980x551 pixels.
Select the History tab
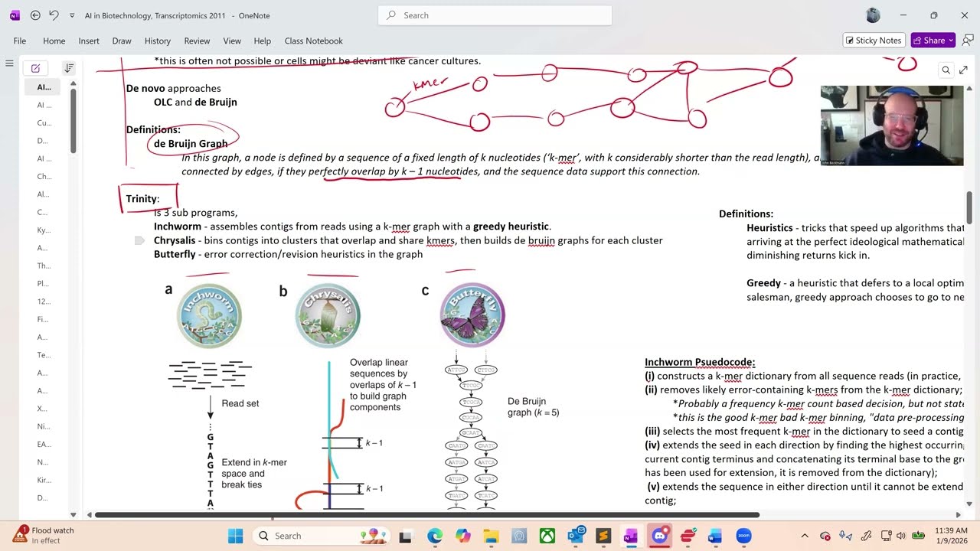tap(158, 41)
